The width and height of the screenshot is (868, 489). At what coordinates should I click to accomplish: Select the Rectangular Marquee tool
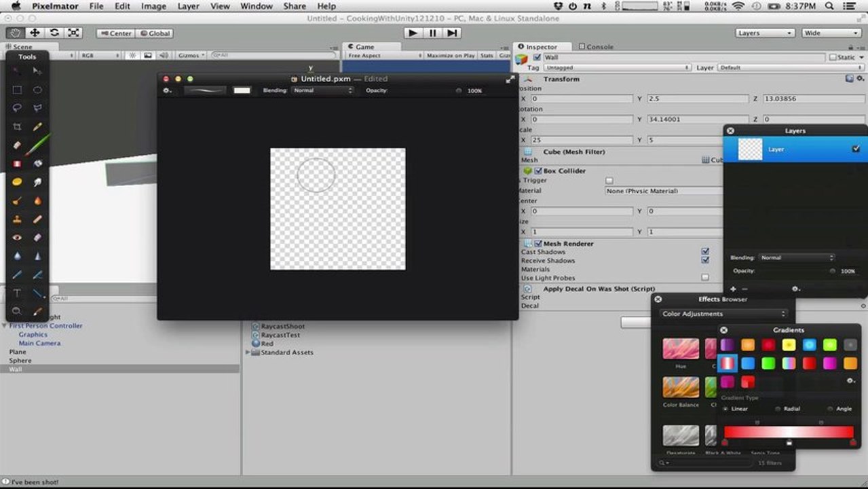pyautogui.click(x=17, y=90)
